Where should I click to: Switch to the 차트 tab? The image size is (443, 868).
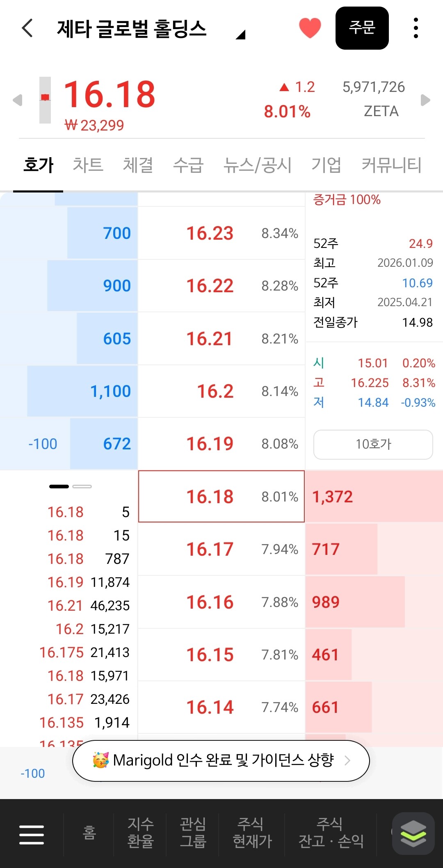pos(88,165)
